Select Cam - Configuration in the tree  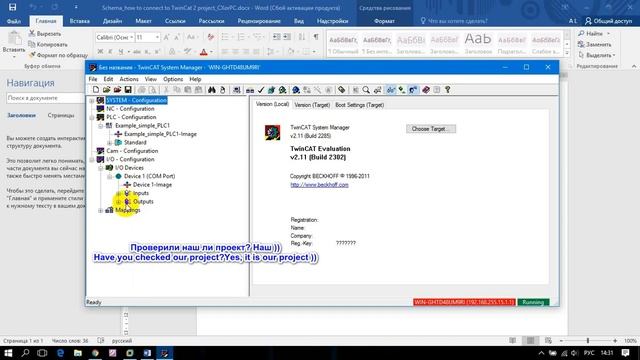(x=132, y=151)
